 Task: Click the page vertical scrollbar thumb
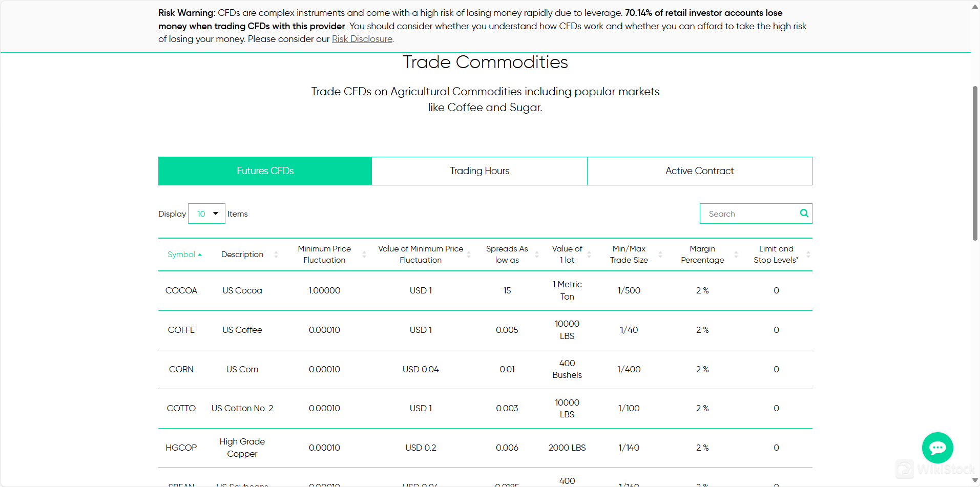[x=975, y=163]
